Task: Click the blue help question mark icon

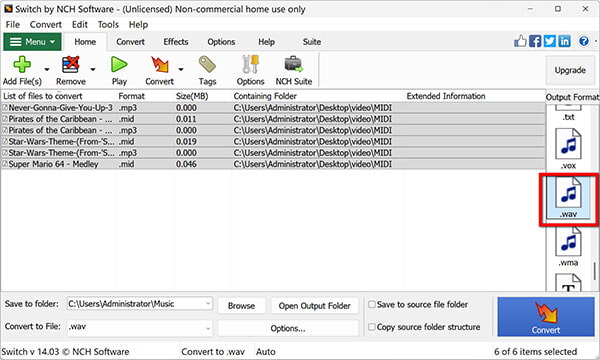Action: coord(584,41)
